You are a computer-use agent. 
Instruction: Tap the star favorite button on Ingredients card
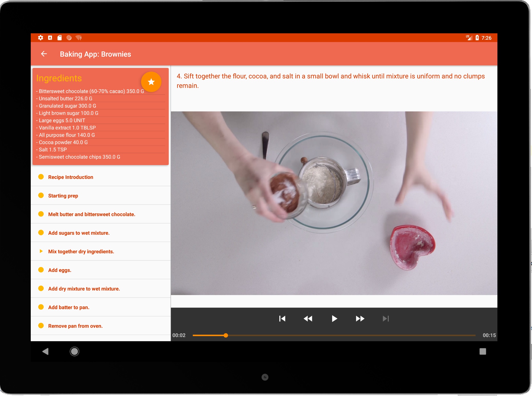click(151, 82)
